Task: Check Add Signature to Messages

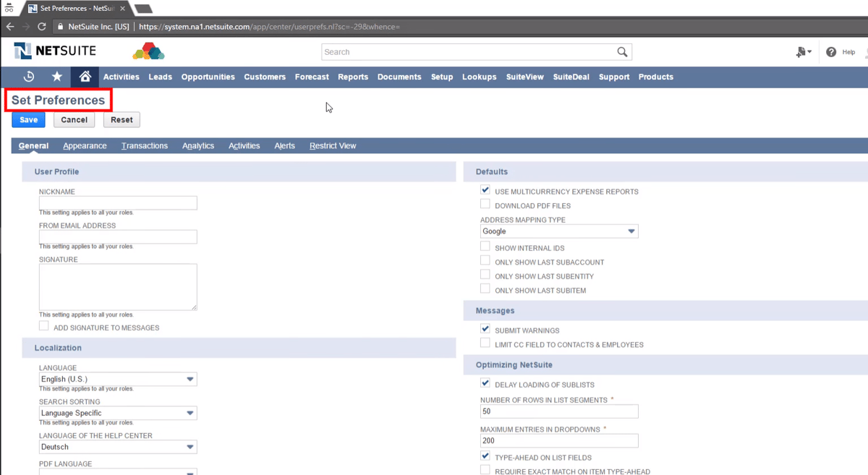Action: [43, 325]
